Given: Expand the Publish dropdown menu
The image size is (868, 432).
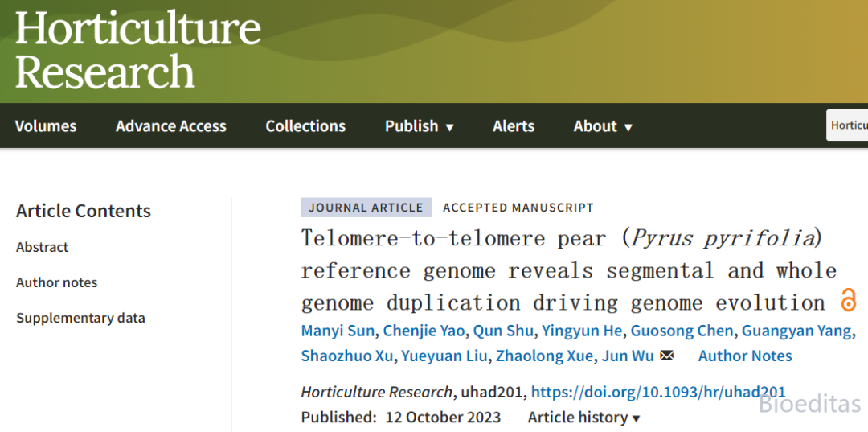Looking at the screenshot, I should tap(420, 126).
